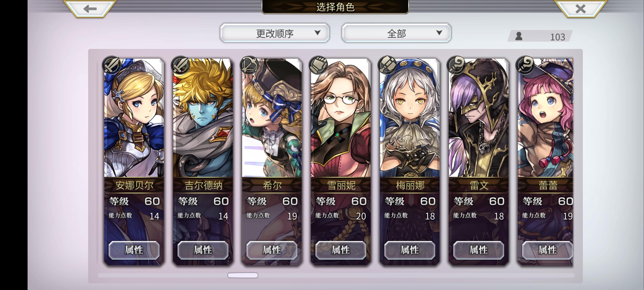Open 属性 for 雪丽妮
This screenshot has height=290, width=644.
(341, 250)
